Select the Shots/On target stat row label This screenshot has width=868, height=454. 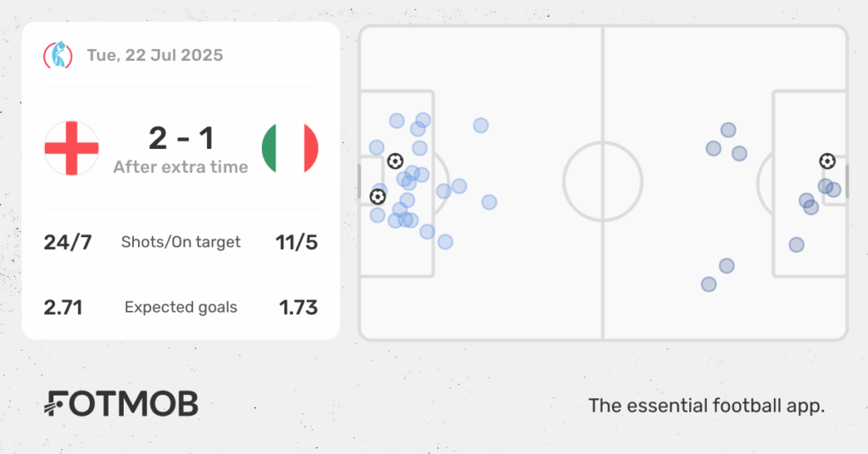pos(181,242)
